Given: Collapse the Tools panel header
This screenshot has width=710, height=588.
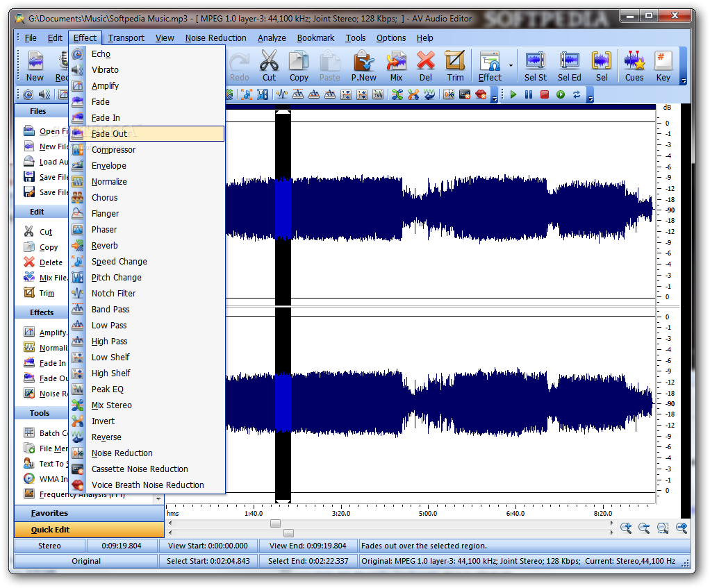Looking at the screenshot, I should pyautogui.click(x=42, y=414).
